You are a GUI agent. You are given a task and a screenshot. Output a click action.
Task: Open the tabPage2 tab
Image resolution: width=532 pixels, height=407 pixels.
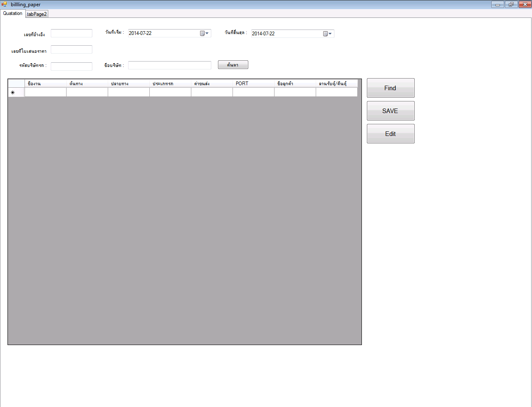click(x=37, y=14)
